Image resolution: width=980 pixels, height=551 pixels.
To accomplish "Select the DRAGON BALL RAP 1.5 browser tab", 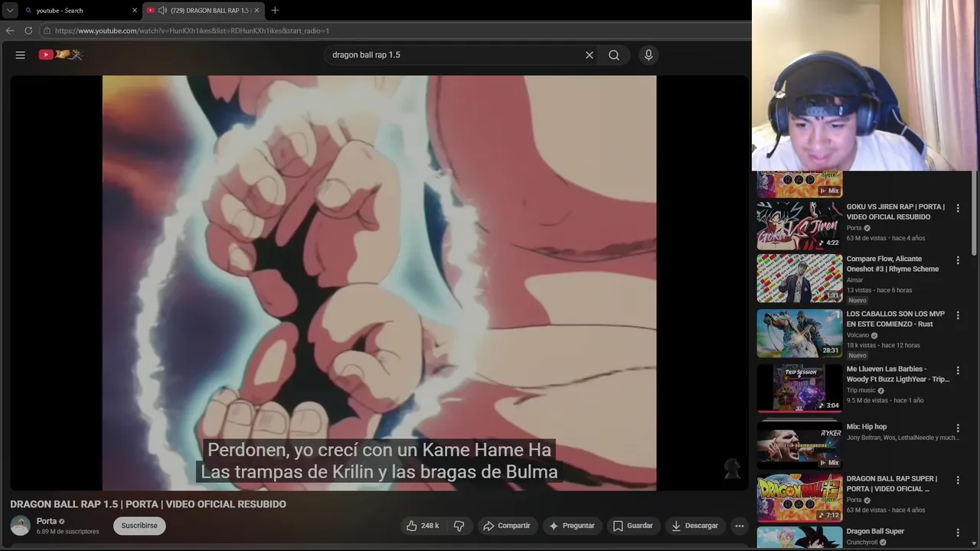I will (x=204, y=10).
